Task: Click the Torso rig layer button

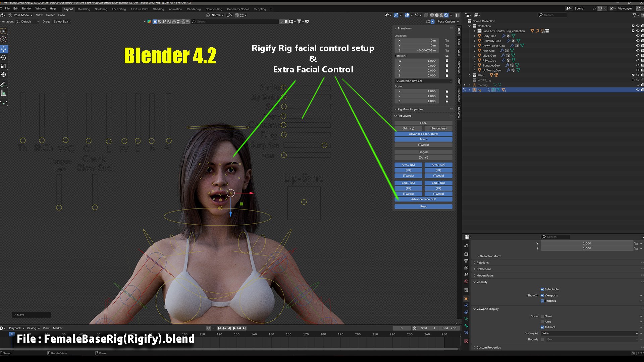Action: pos(423,139)
